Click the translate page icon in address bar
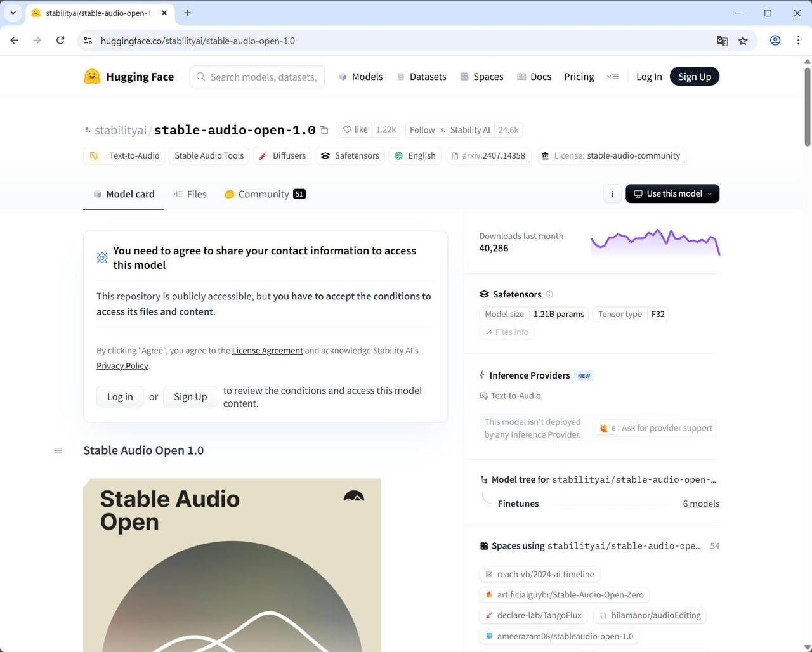The width and height of the screenshot is (812, 652). 722,41
